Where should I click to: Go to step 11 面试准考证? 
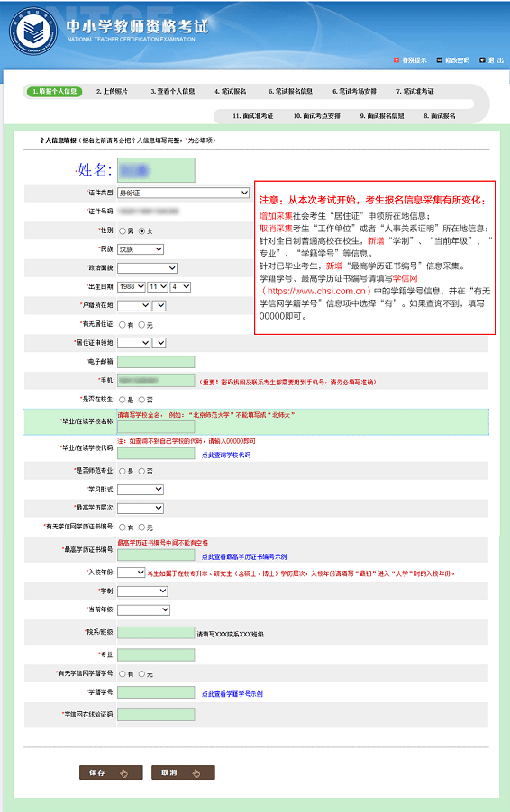coord(253,116)
